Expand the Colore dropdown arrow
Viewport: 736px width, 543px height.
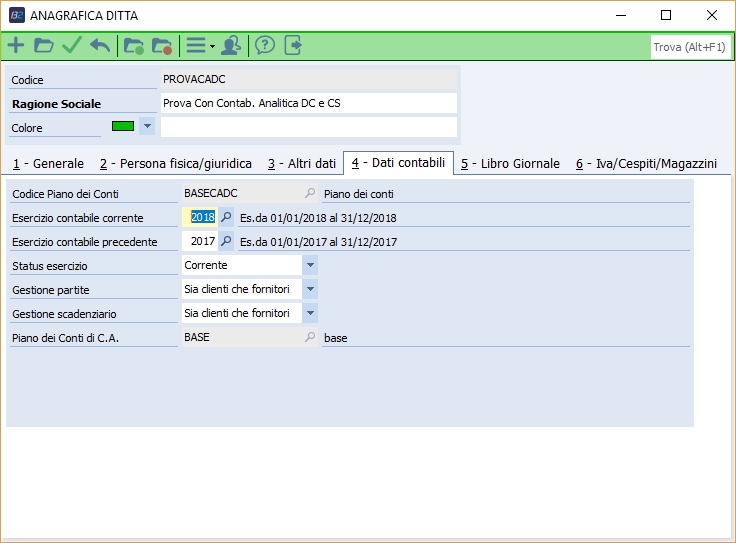147,126
